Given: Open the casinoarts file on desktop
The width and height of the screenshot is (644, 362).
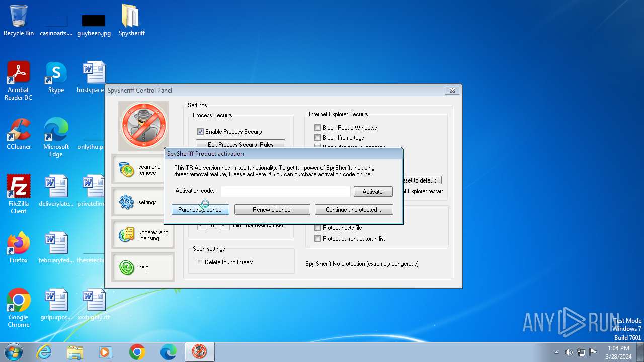Looking at the screenshot, I should click(56, 24).
